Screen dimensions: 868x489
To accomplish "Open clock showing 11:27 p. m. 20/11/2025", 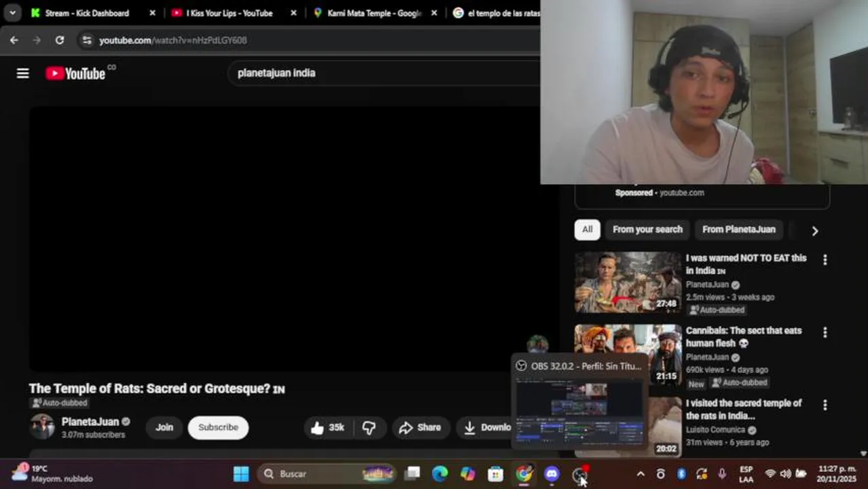I will click(837, 473).
